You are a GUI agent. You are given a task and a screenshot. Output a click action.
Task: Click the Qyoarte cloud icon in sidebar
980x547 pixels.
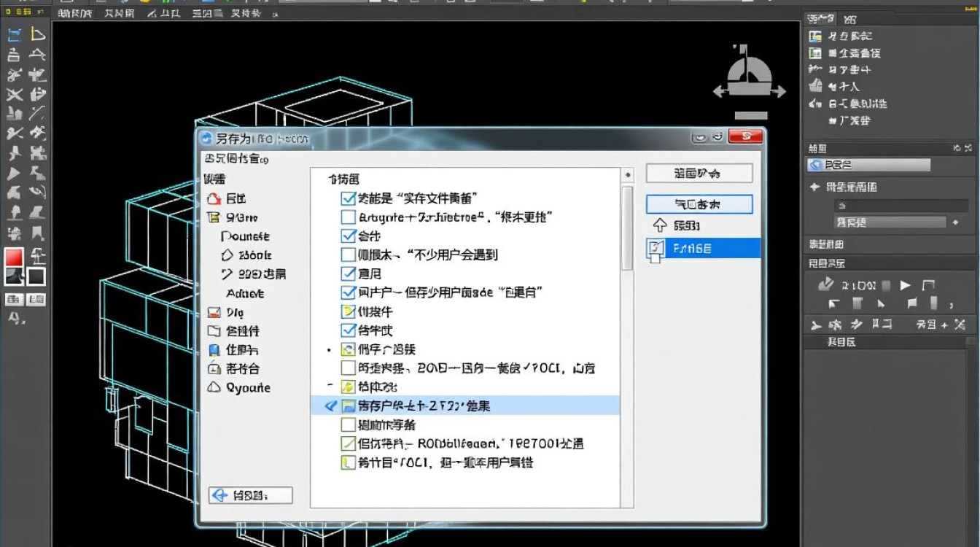pos(214,388)
